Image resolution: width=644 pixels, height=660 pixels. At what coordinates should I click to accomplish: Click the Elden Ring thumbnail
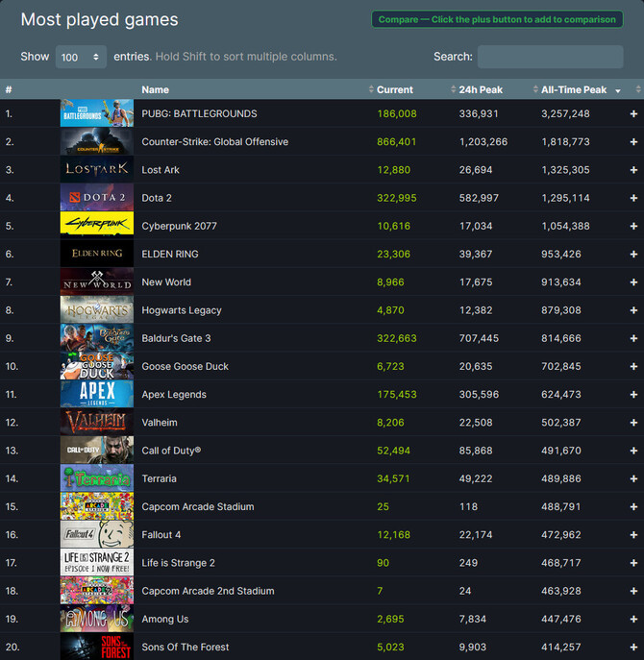point(97,254)
